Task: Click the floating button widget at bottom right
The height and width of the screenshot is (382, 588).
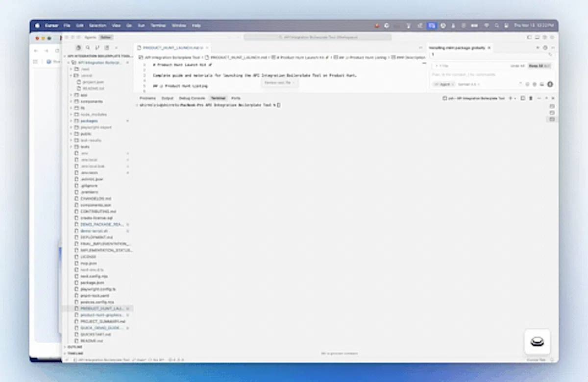Action: (x=538, y=341)
